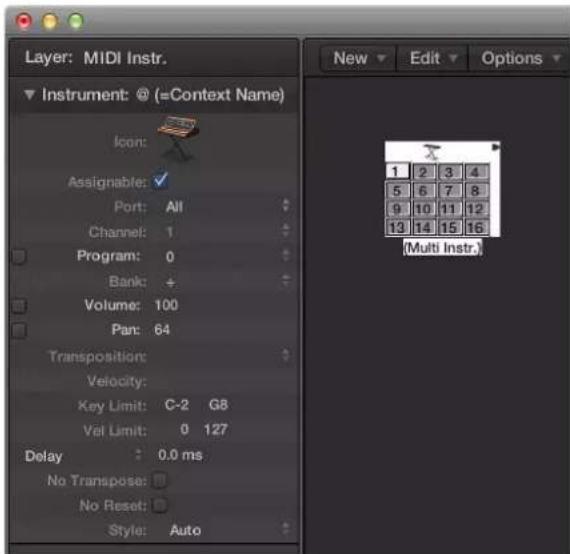Select sub-channel 11 in Multi Instrument
The image size is (570, 554).
click(x=450, y=209)
